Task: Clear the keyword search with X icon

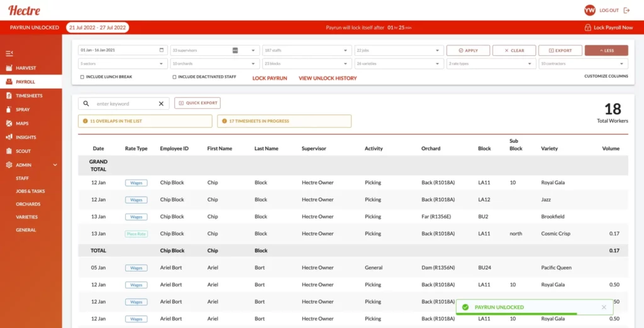Action: pyautogui.click(x=161, y=104)
